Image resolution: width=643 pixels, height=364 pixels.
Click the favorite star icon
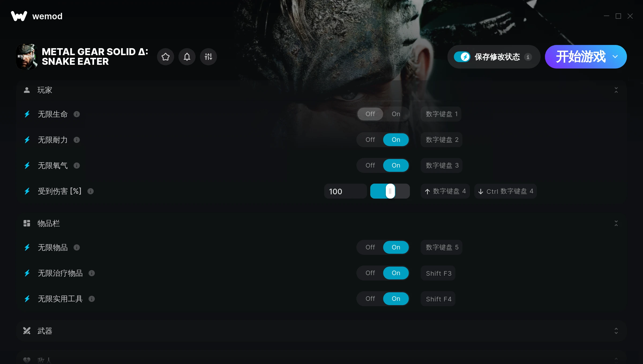pos(166,57)
